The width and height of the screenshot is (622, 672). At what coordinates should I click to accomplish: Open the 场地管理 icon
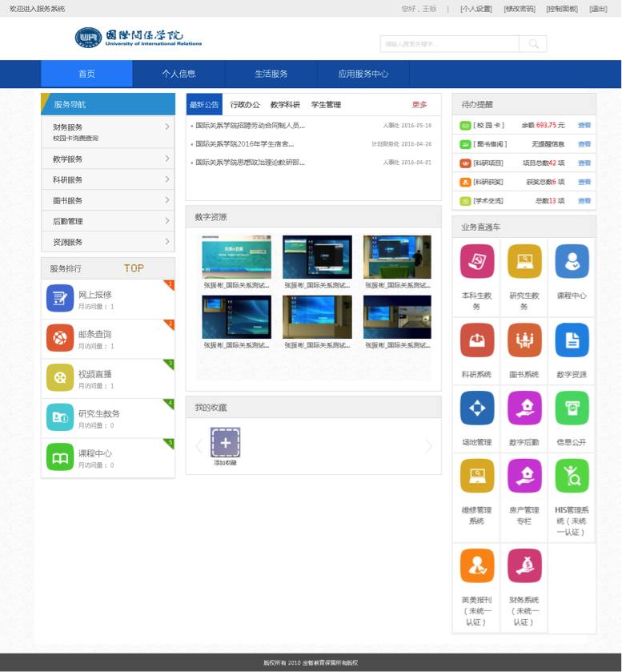coord(477,408)
